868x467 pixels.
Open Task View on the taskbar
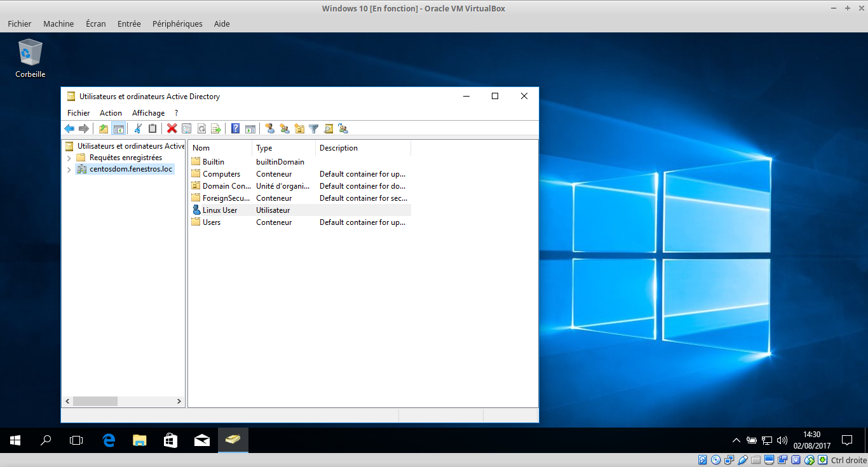(76, 440)
